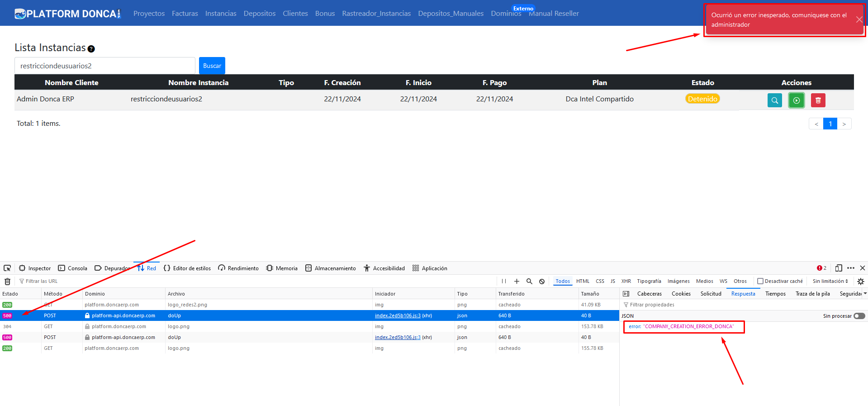Pause network recording in devtools
The image size is (868, 406).
pos(504,281)
